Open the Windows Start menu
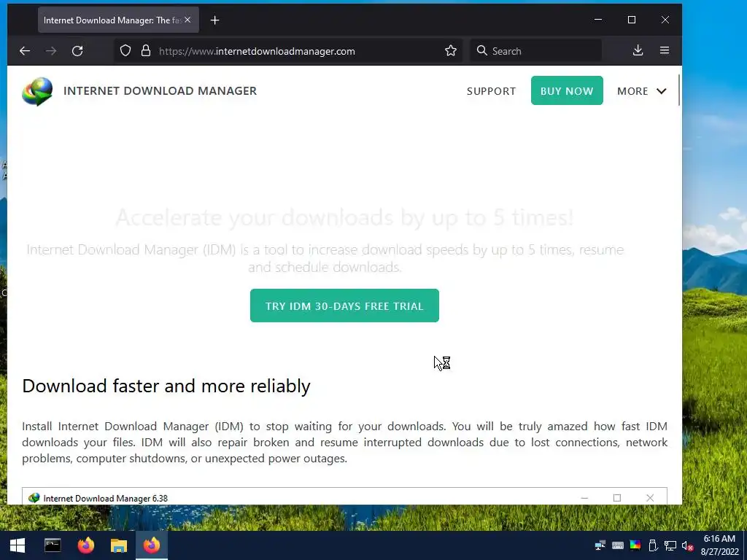Image resolution: width=747 pixels, height=560 pixels. point(18,545)
